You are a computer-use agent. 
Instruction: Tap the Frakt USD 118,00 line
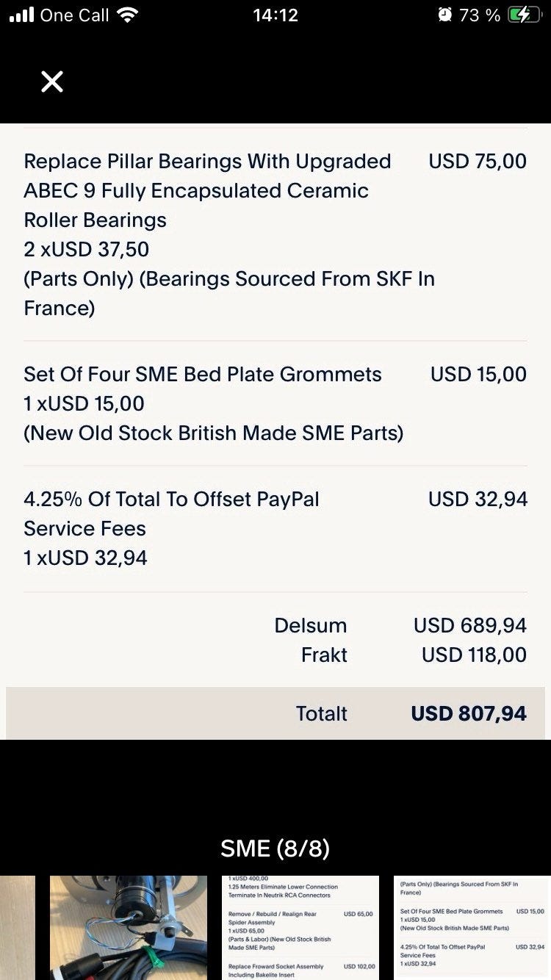coord(414,655)
